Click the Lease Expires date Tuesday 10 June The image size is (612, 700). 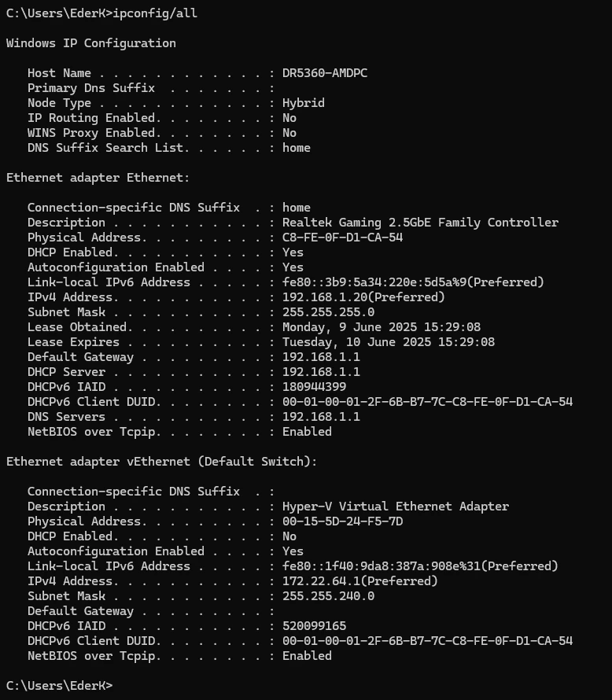[389, 342]
